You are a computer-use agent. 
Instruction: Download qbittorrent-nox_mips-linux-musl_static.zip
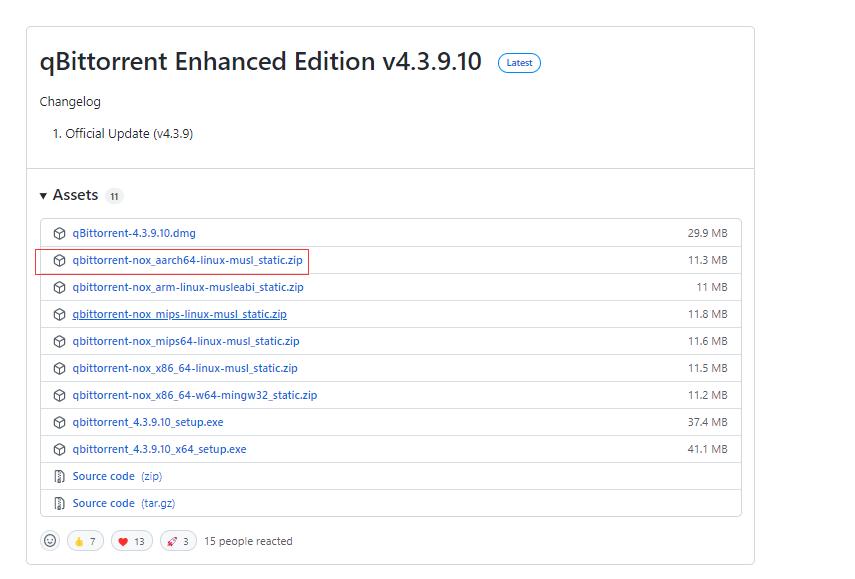[x=179, y=314]
